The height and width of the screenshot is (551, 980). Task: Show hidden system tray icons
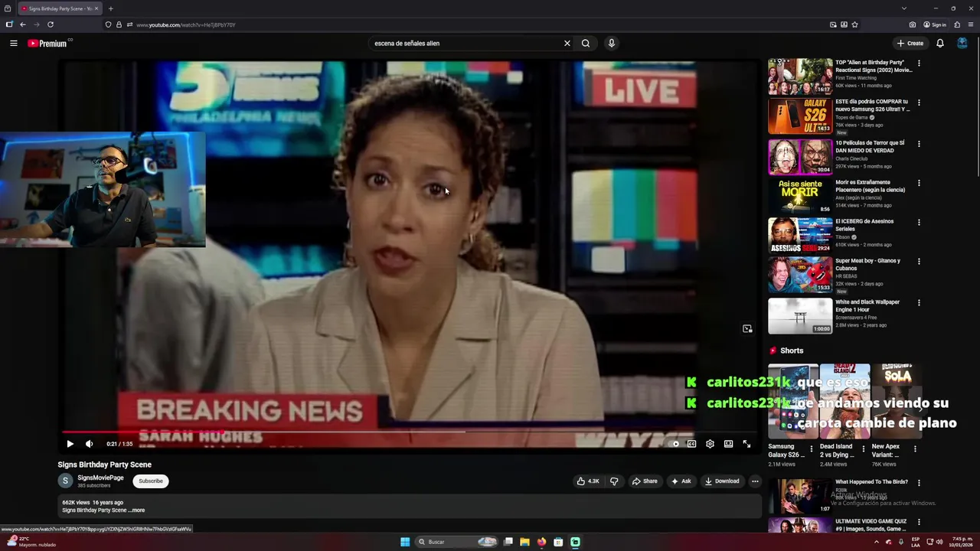click(x=877, y=542)
